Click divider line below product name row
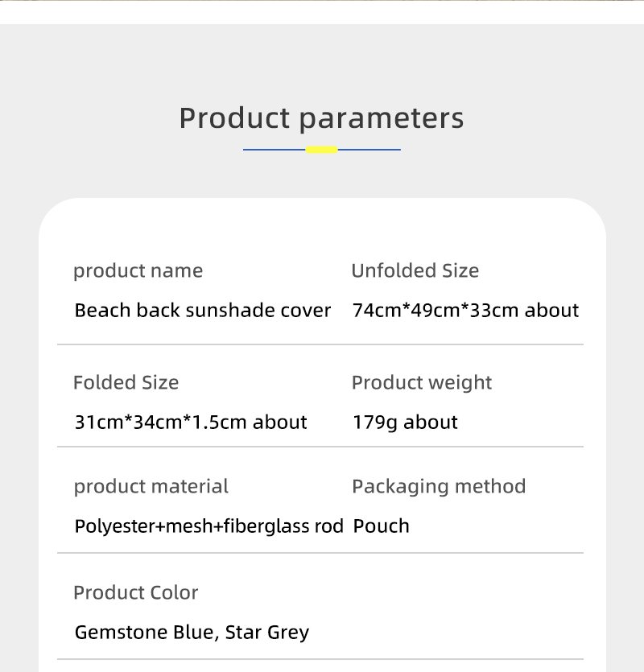 pyautogui.click(x=320, y=344)
